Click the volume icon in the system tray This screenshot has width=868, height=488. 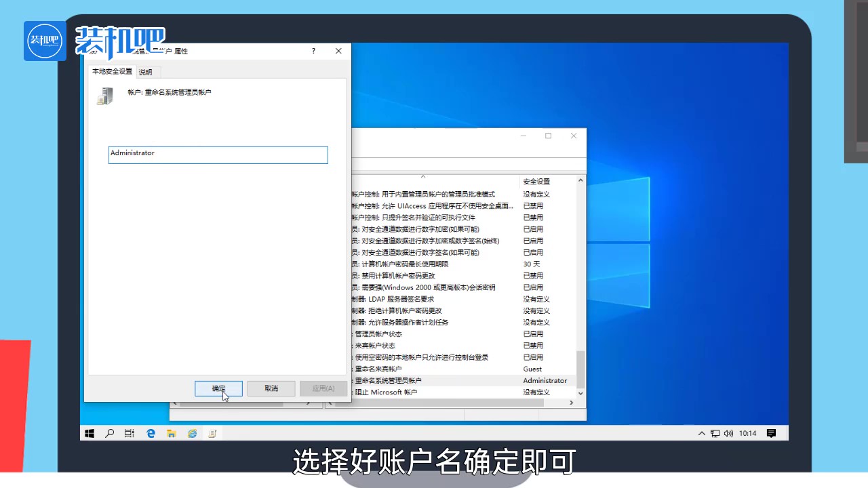click(x=728, y=433)
